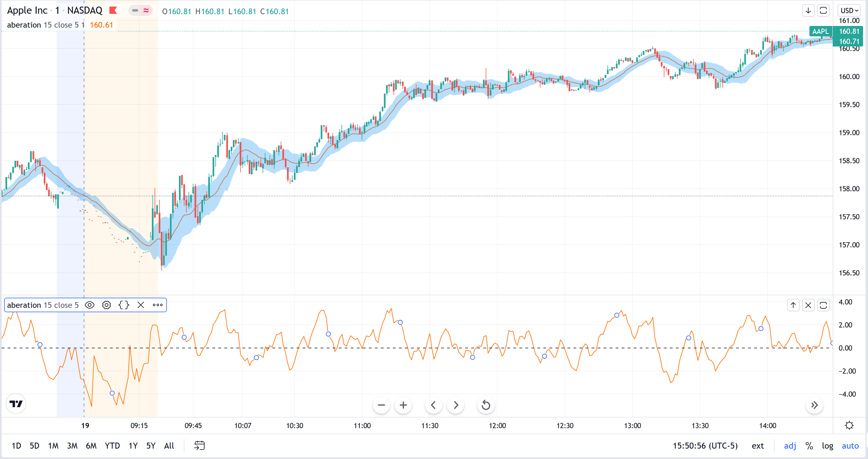Click the main chart aberation 15 close 5 1 legend
This screenshot has width=868, height=459.
46,25
